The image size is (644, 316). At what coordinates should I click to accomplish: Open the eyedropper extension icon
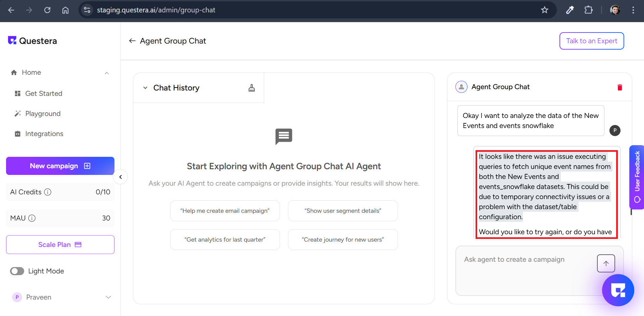click(570, 10)
